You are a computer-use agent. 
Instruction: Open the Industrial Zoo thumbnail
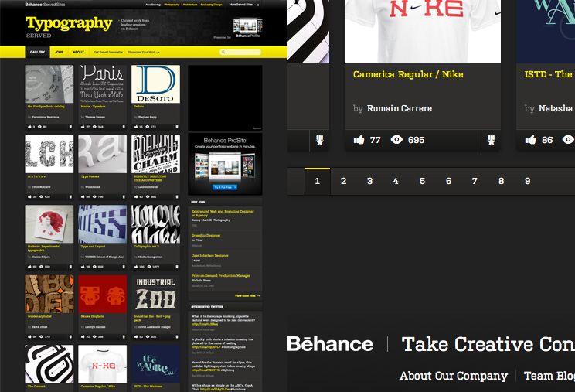click(x=155, y=294)
